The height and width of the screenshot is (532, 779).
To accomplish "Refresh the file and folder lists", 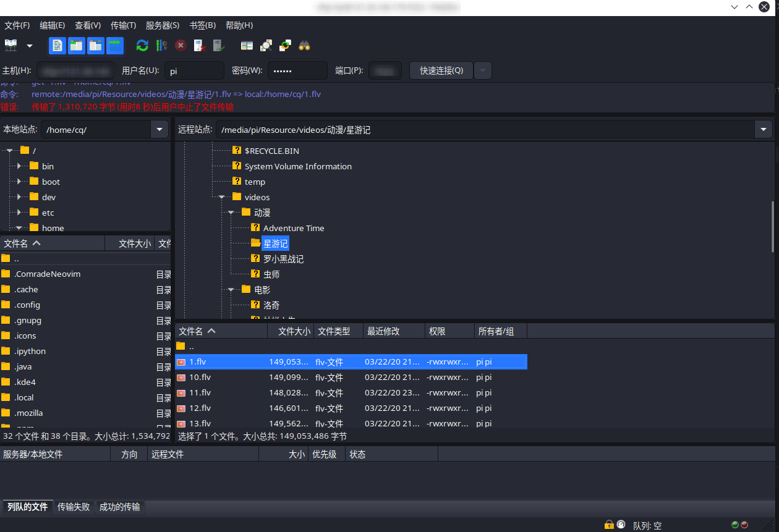I will (142, 45).
